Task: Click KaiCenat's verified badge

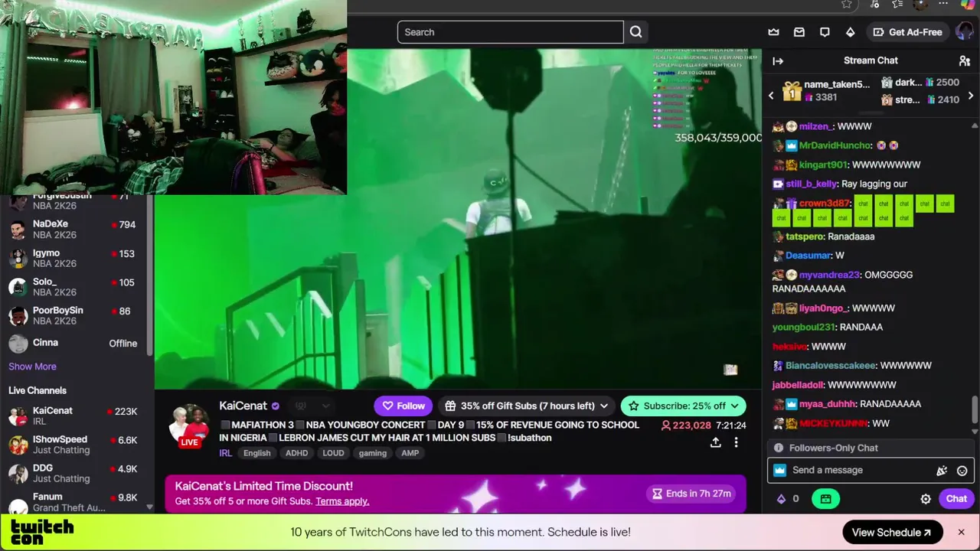Action: point(276,406)
